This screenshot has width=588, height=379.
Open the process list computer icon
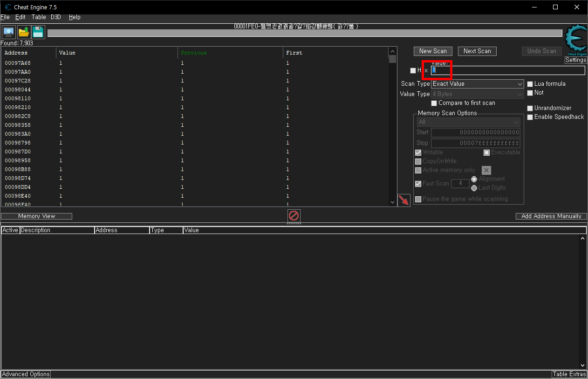tap(9, 32)
